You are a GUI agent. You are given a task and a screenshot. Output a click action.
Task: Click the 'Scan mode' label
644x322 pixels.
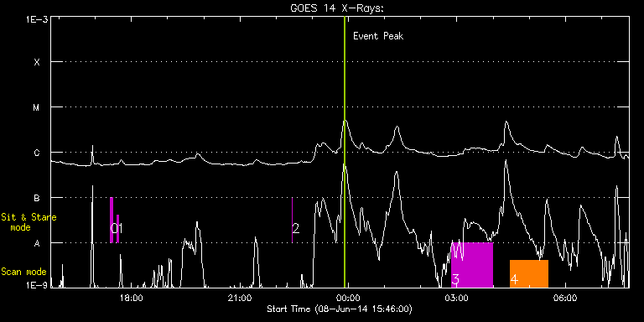[23, 272]
